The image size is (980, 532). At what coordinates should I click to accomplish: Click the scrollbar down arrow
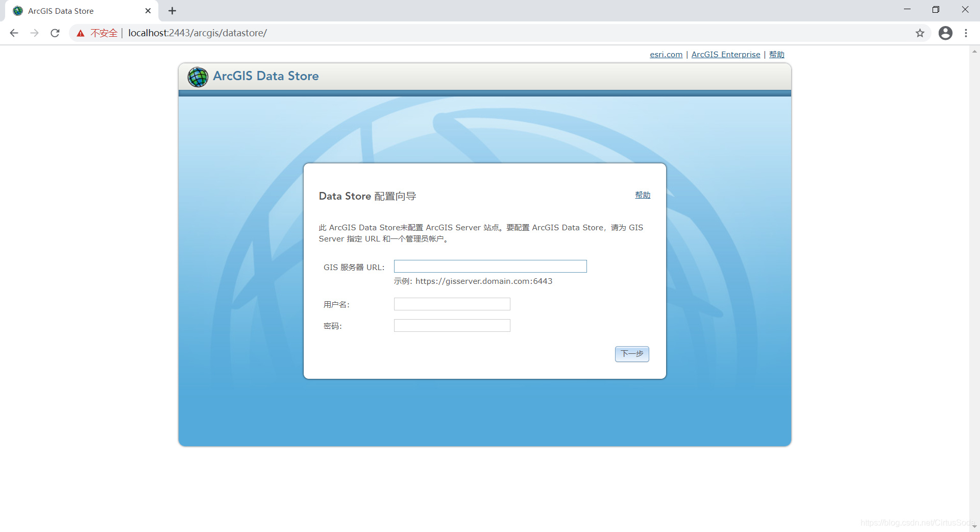coord(974,526)
